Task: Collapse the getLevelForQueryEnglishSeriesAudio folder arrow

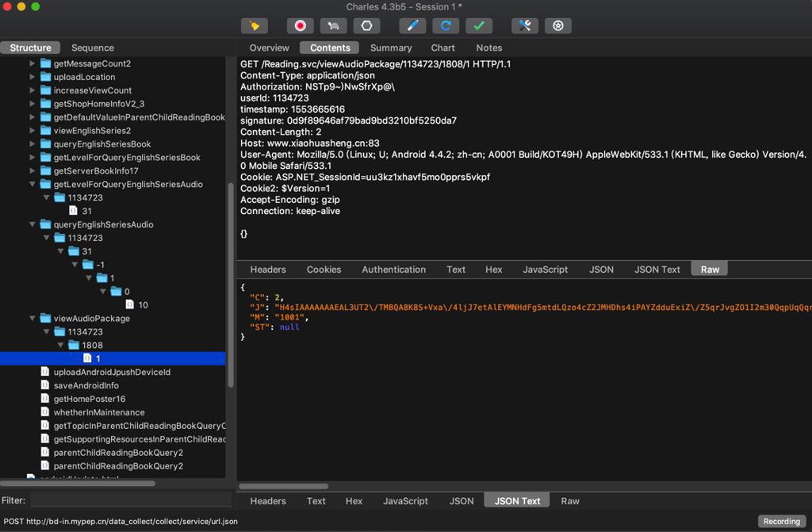Action: point(32,184)
